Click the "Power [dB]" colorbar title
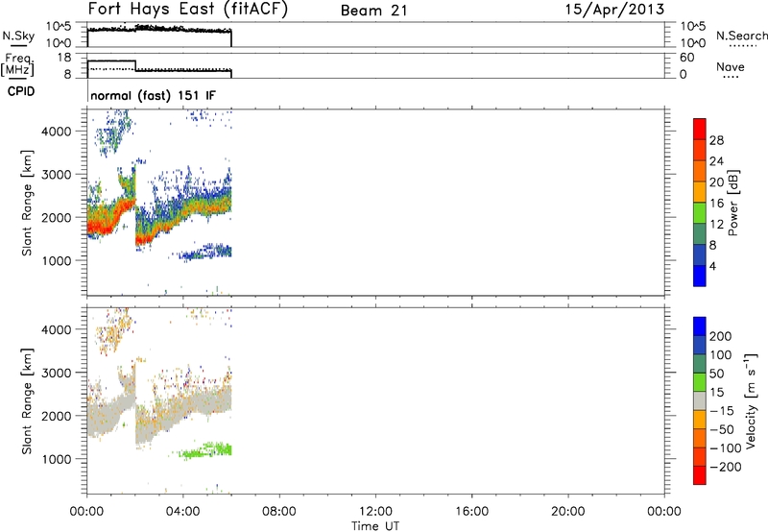The image size is (768, 532). tap(732, 203)
